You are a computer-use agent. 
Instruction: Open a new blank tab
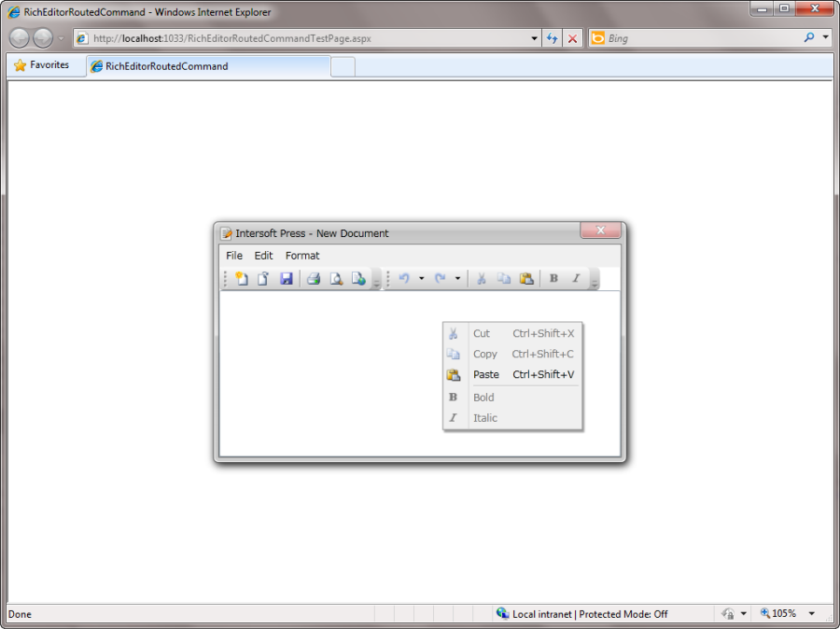coord(343,66)
